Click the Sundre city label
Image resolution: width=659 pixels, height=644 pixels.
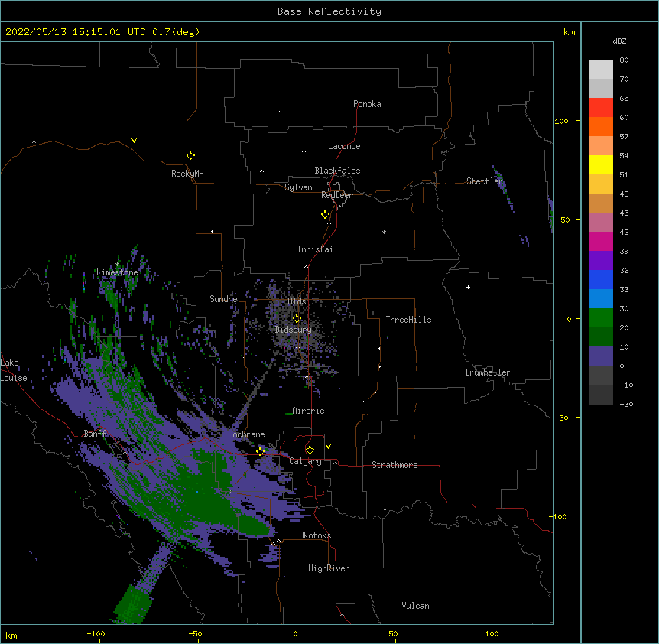pos(223,299)
